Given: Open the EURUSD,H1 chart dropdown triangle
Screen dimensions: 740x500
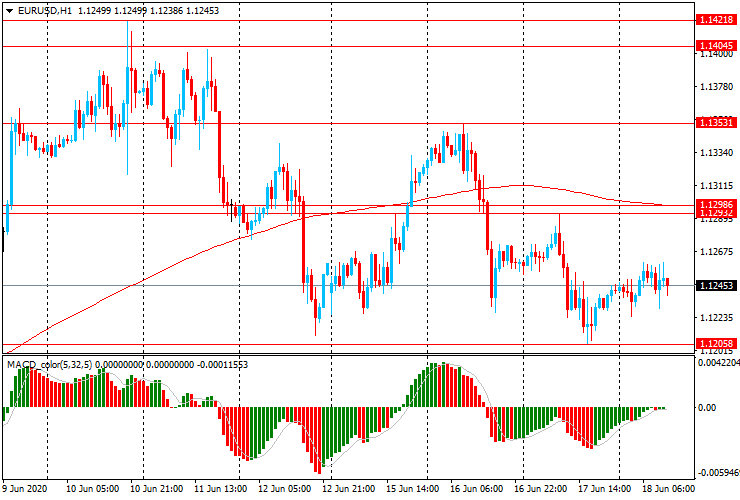Looking at the screenshot, I should click(9, 11).
